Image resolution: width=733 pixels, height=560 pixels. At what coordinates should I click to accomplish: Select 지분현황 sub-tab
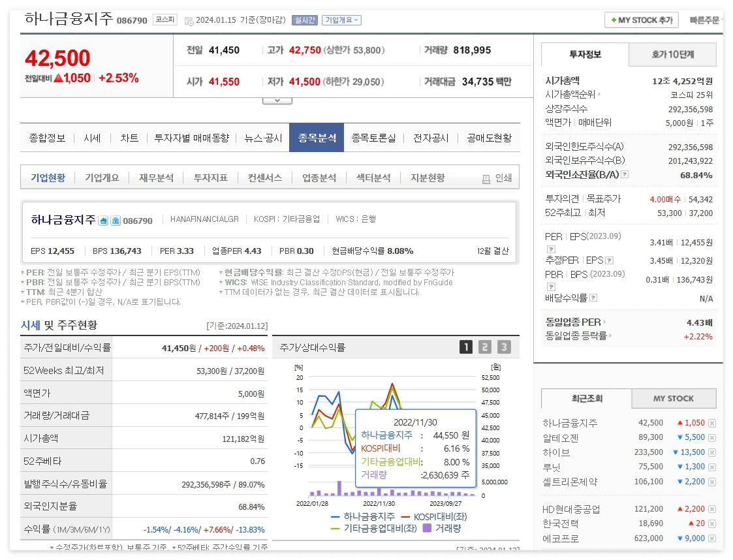[x=428, y=178]
